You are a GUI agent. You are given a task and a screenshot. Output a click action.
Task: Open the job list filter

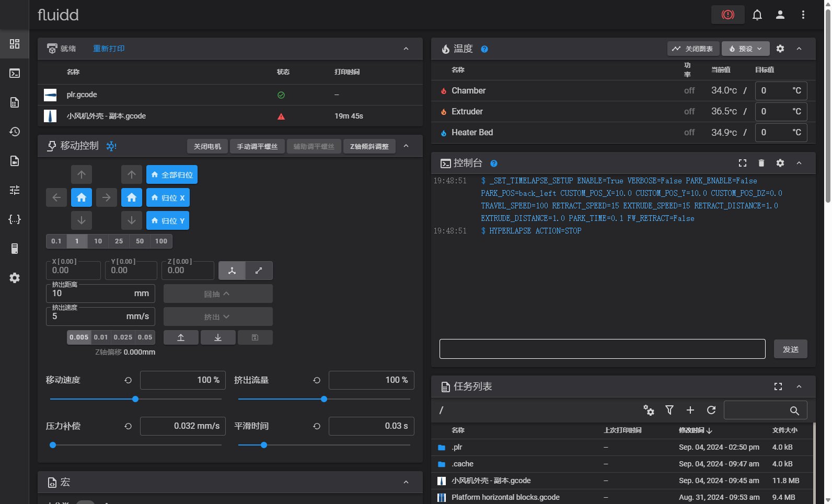tap(669, 411)
